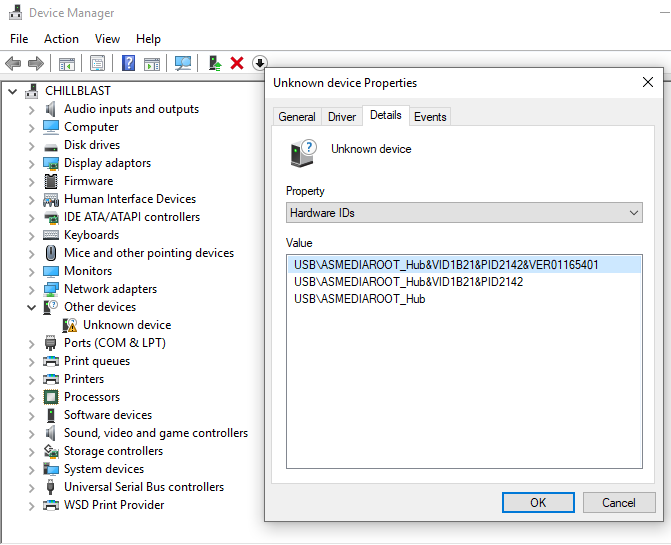Close the Unknown device Properties dialog
The image size is (671, 545).
pos(647,82)
